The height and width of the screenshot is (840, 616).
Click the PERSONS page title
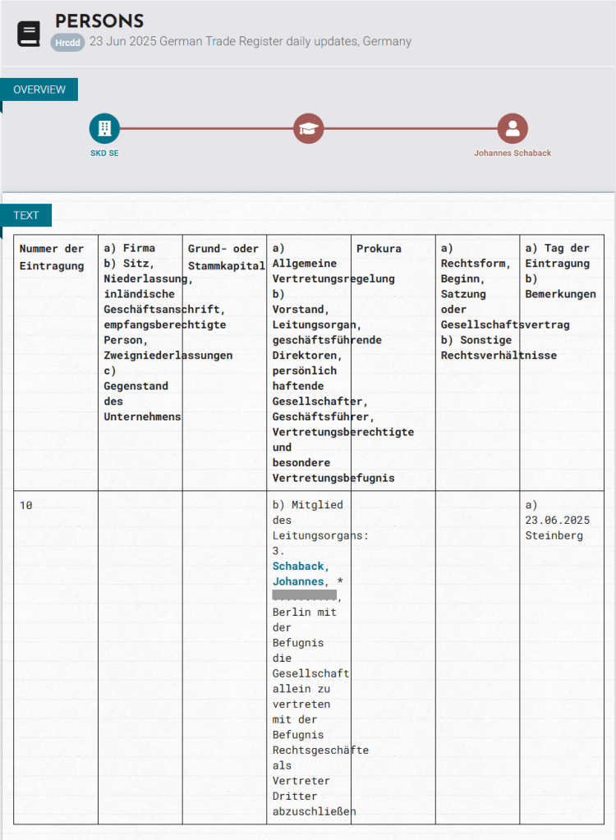(x=99, y=21)
